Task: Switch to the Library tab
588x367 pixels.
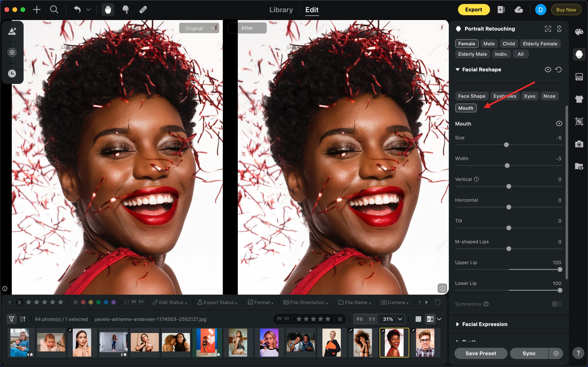Action: coord(281,10)
